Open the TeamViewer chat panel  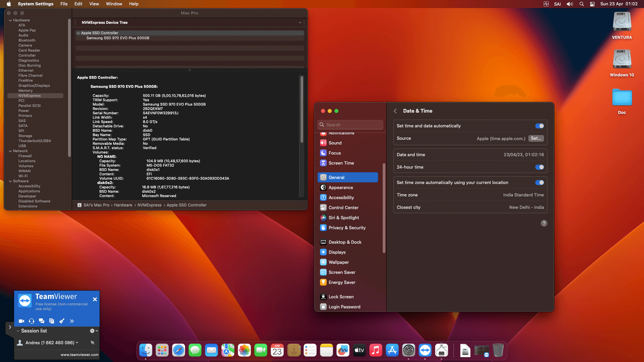(x=42, y=321)
